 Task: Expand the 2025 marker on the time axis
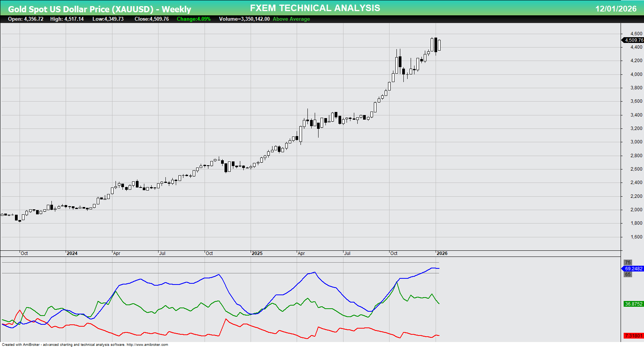(256, 253)
